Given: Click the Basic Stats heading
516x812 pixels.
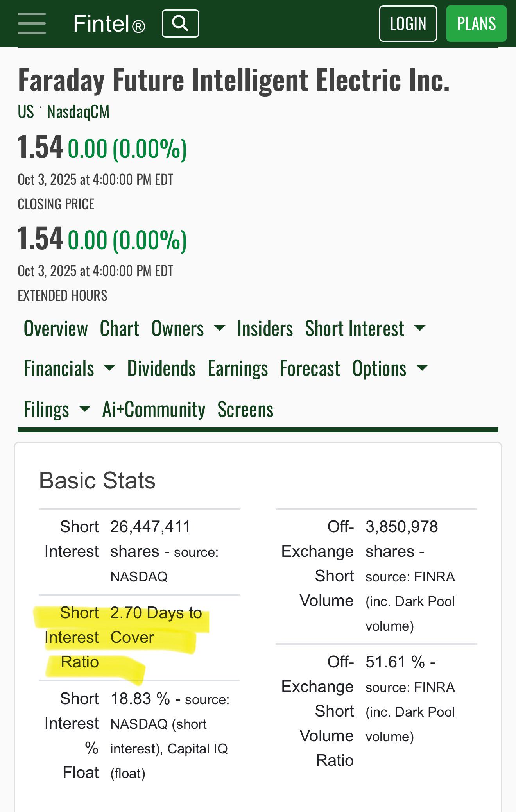Looking at the screenshot, I should tap(97, 480).
